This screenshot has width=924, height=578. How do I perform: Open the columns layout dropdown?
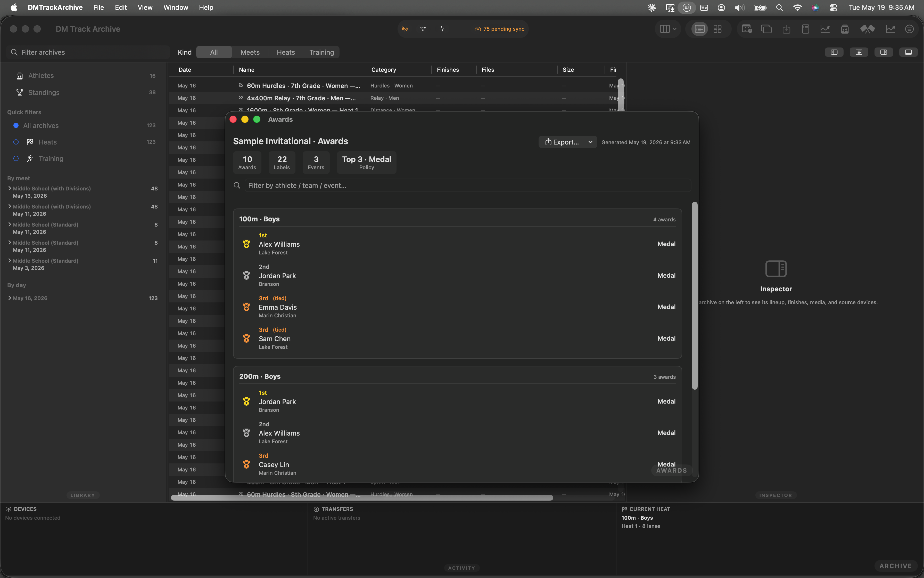click(668, 29)
